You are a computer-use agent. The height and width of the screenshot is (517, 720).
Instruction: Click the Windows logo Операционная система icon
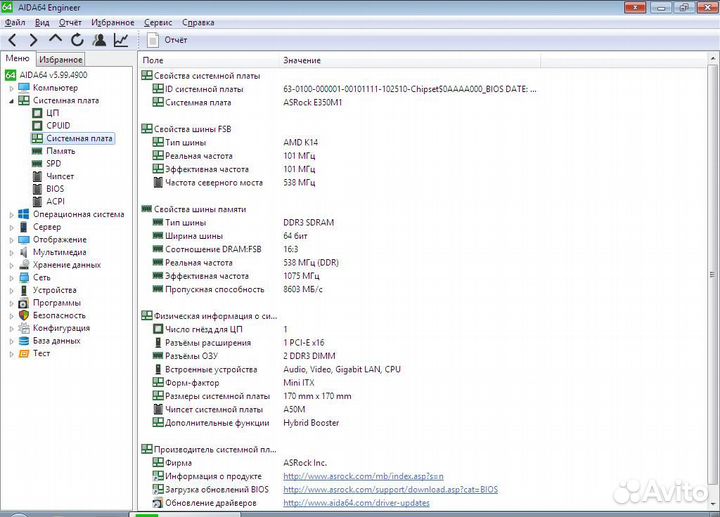tap(24, 214)
